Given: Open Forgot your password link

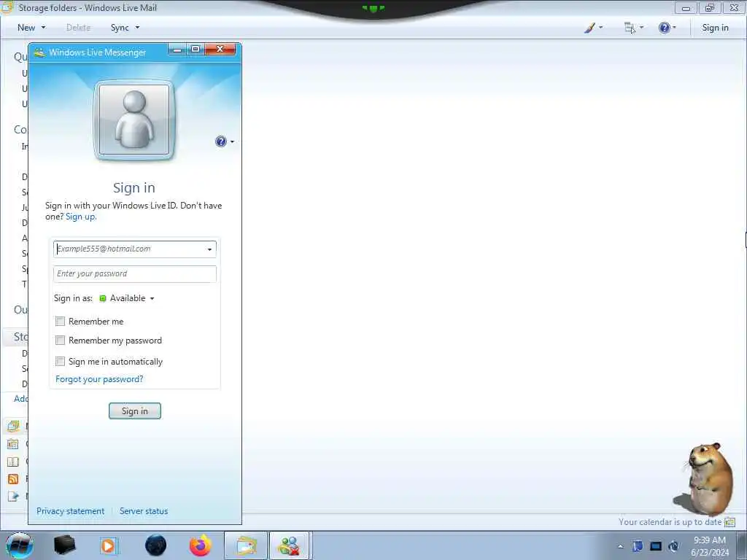Looking at the screenshot, I should [99, 379].
